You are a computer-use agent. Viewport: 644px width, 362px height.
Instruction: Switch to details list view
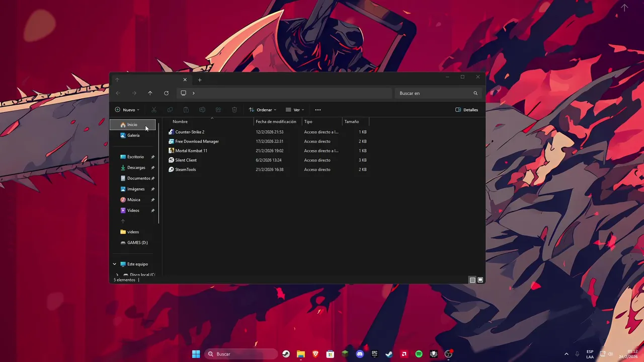[x=472, y=280]
